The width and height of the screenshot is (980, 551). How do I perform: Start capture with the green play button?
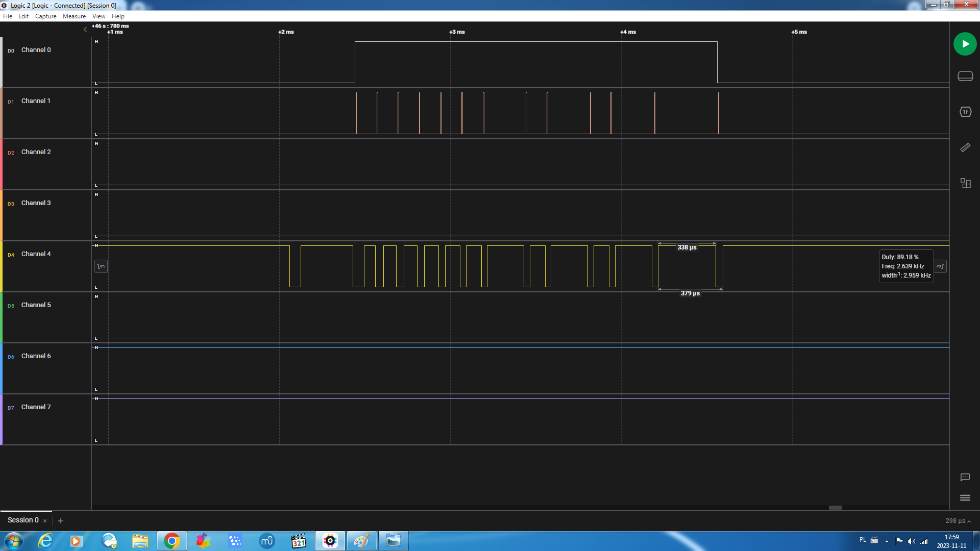965,44
